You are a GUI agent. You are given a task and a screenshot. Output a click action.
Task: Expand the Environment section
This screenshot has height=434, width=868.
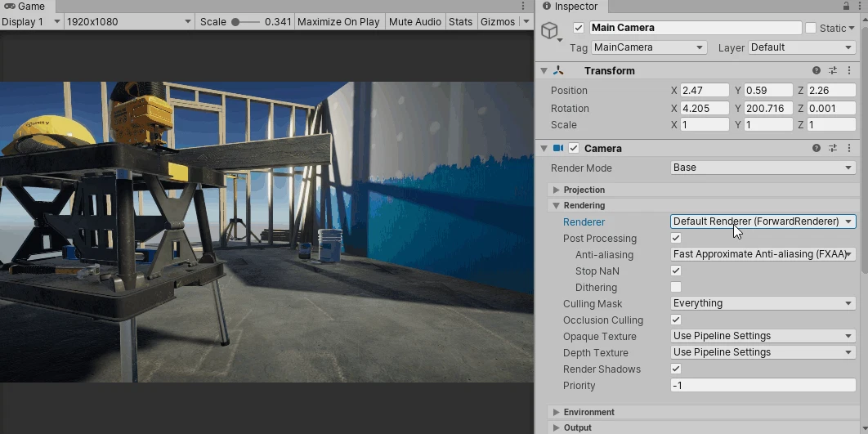557,412
